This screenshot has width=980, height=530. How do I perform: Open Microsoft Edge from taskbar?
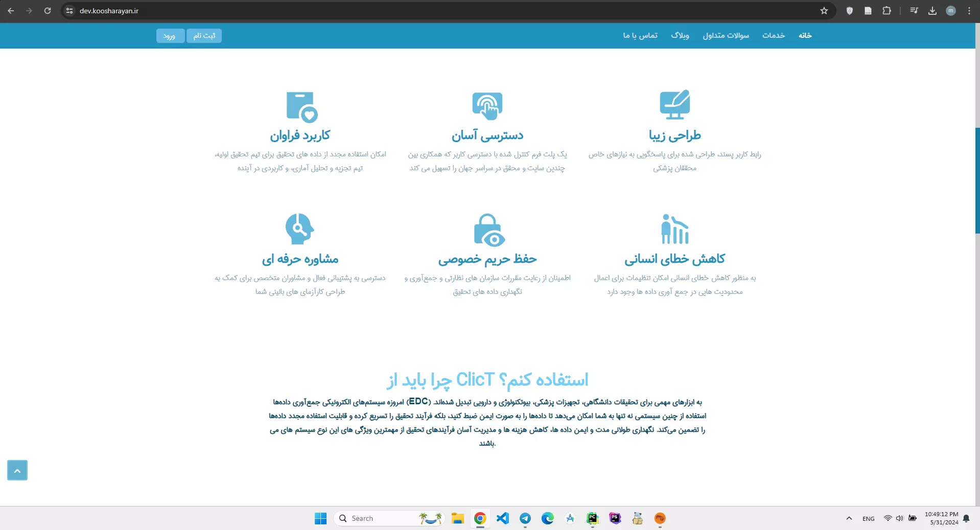[548, 518]
